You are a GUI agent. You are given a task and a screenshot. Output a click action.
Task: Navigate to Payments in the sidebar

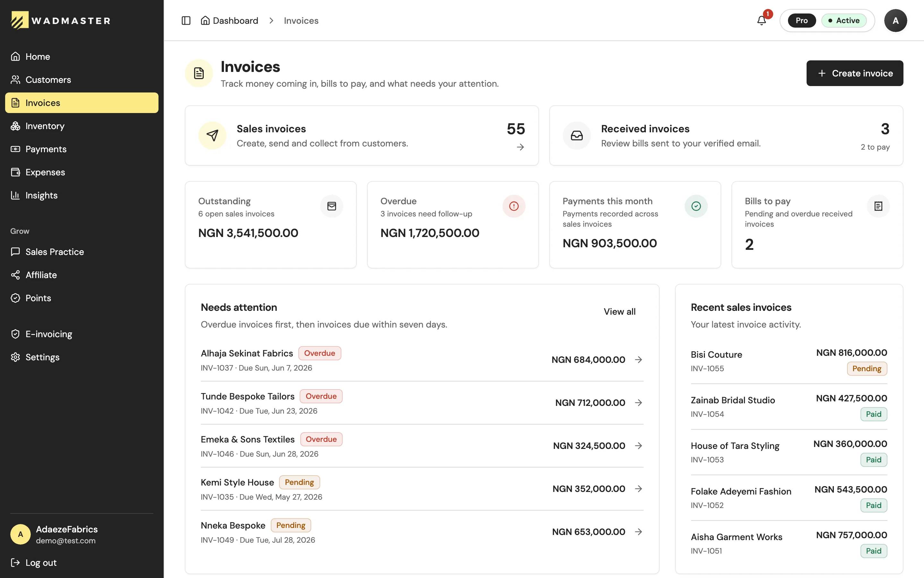(82, 149)
